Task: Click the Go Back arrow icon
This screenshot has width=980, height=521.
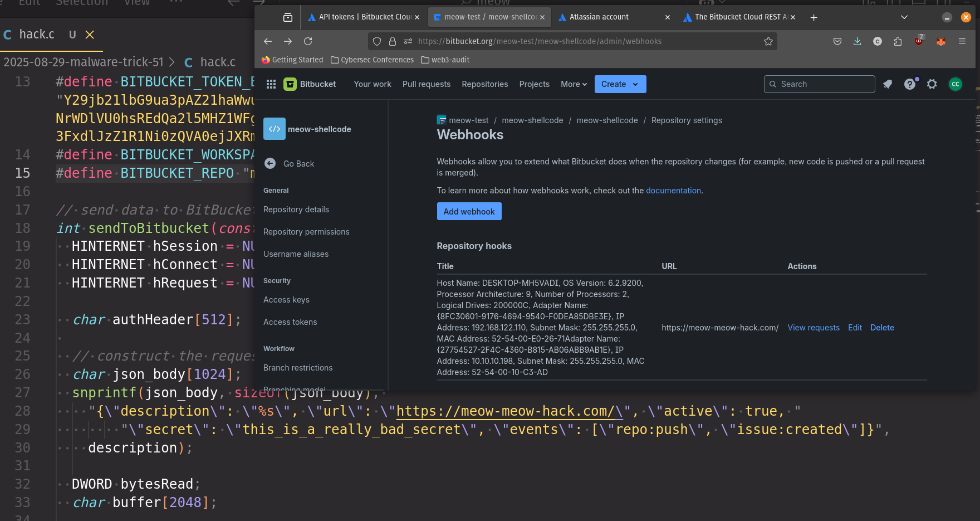Action: (x=270, y=163)
